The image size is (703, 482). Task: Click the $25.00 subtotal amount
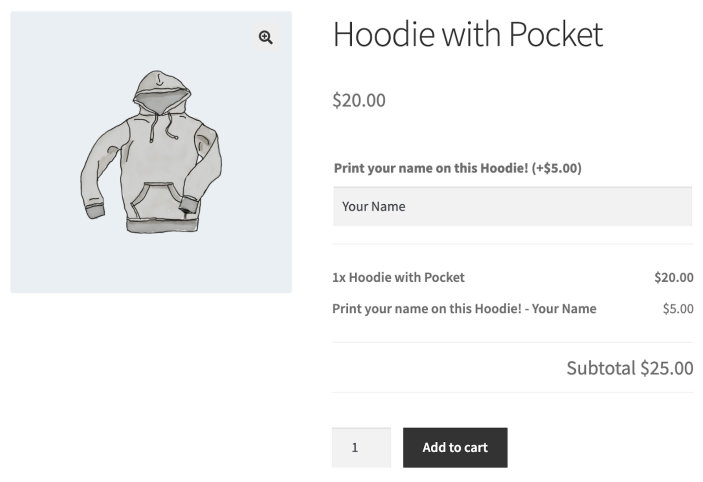click(x=667, y=368)
